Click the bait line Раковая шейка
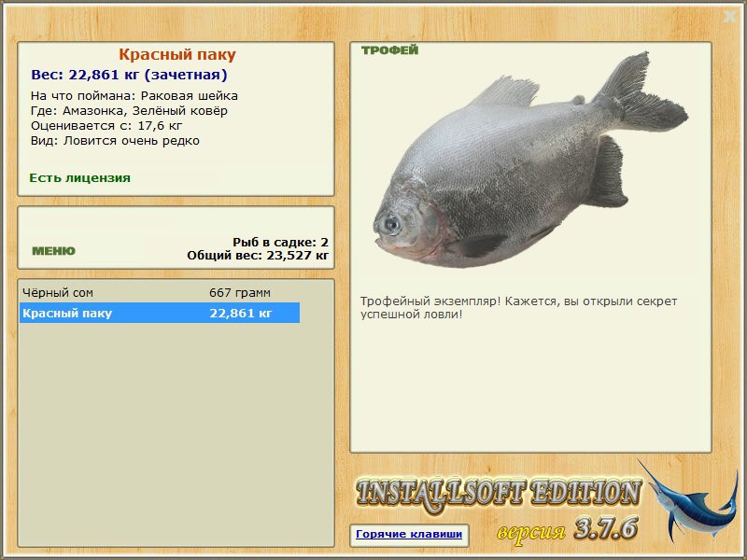 pos(134,96)
